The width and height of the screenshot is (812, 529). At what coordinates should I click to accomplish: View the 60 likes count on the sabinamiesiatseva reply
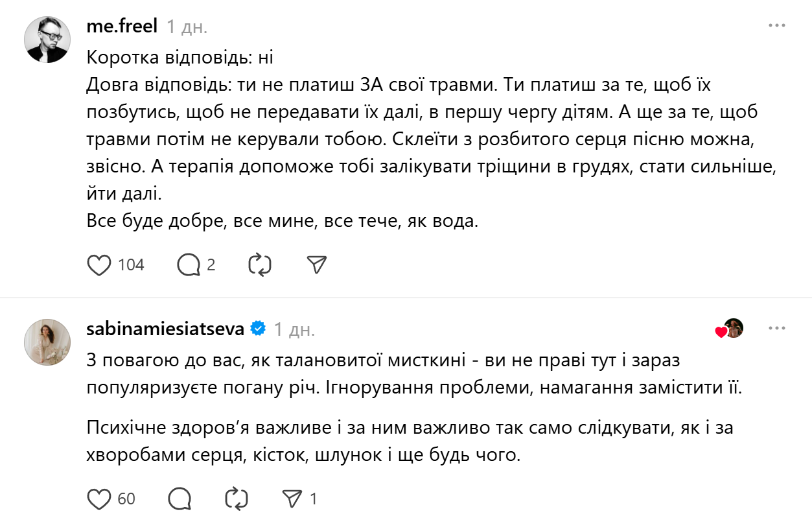coord(126,499)
